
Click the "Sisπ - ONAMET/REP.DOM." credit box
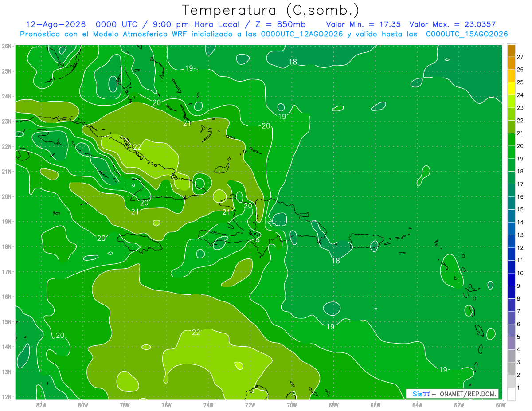[452, 394]
